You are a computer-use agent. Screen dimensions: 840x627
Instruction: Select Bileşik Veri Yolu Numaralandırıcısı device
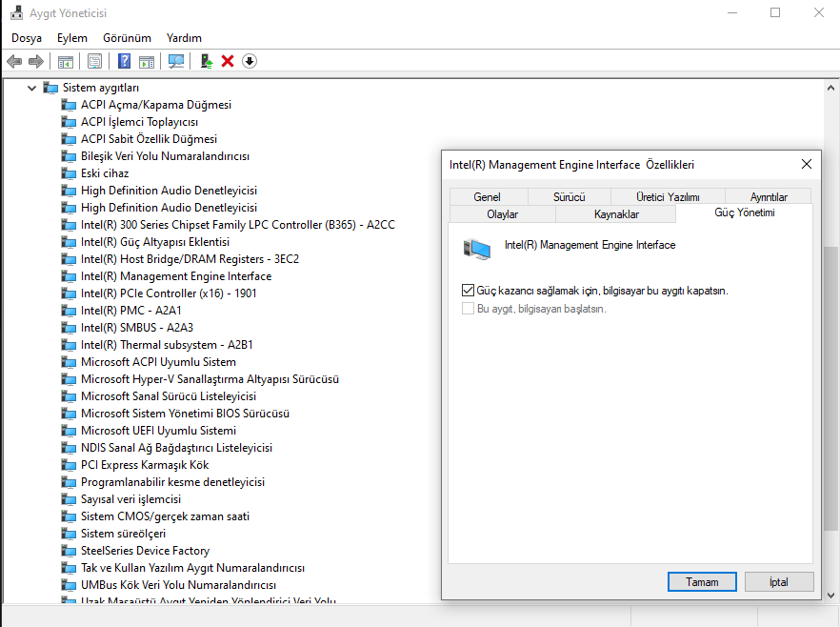[165, 156]
